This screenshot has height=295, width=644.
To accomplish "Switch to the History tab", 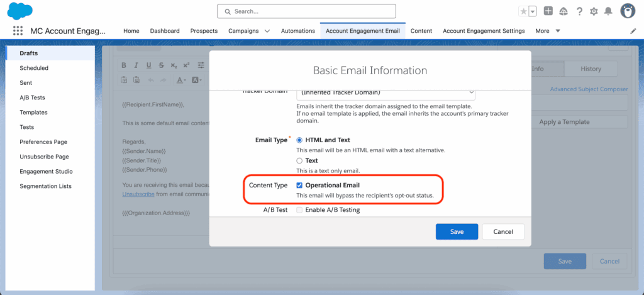I will click(x=591, y=69).
